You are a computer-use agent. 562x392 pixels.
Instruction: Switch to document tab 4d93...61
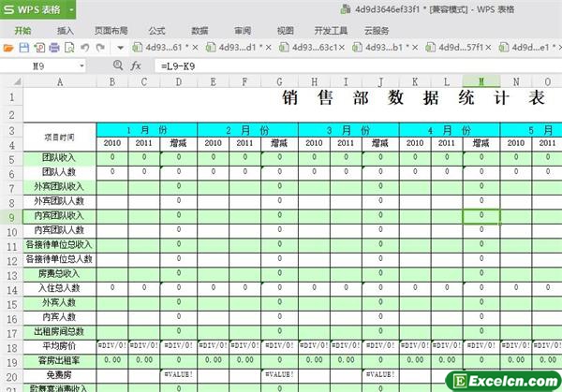pyautogui.click(x=163, y=48)
